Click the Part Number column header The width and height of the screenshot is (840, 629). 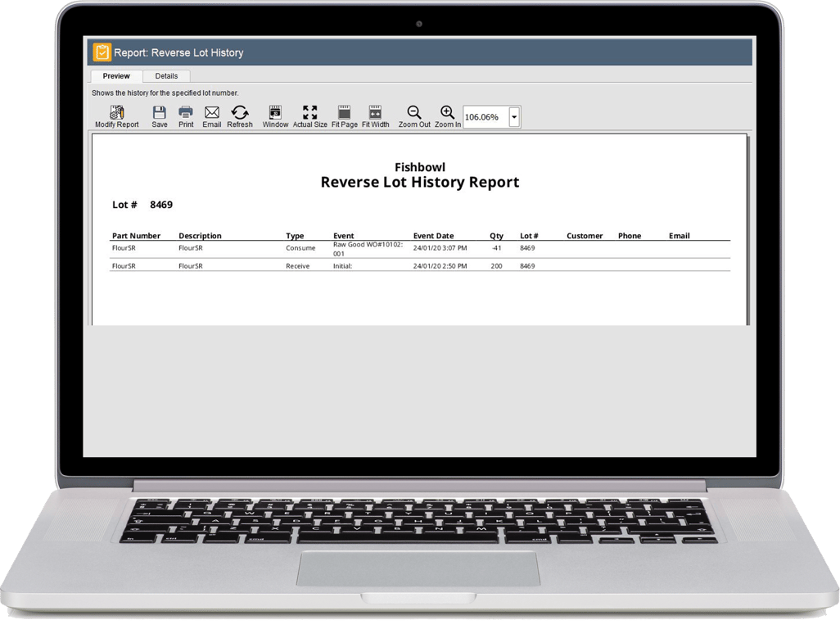click(136, 236)
